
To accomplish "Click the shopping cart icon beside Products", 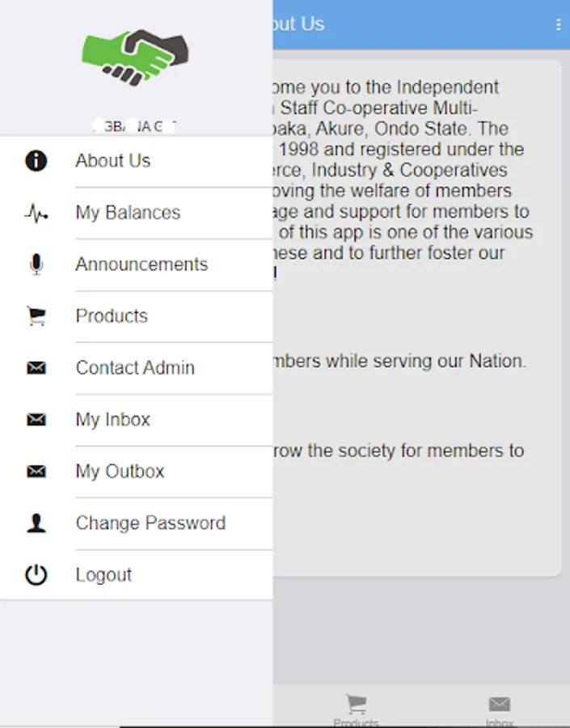I will point(36,316).
